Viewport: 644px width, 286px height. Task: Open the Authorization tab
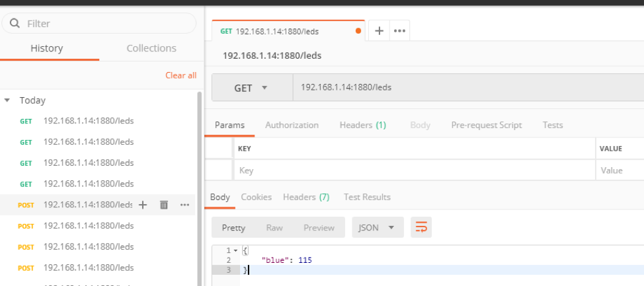[x=292, y=125]
